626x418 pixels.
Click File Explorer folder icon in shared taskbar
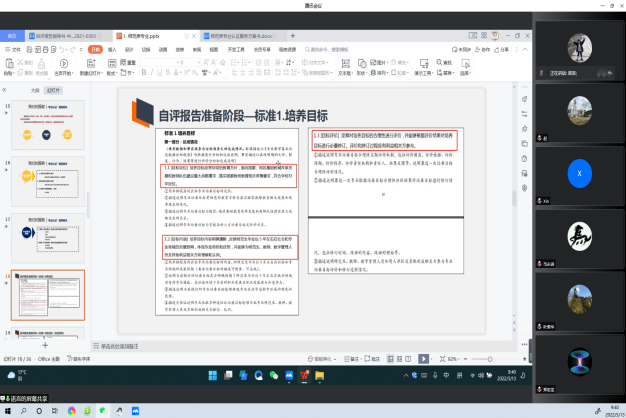point(319,375)
